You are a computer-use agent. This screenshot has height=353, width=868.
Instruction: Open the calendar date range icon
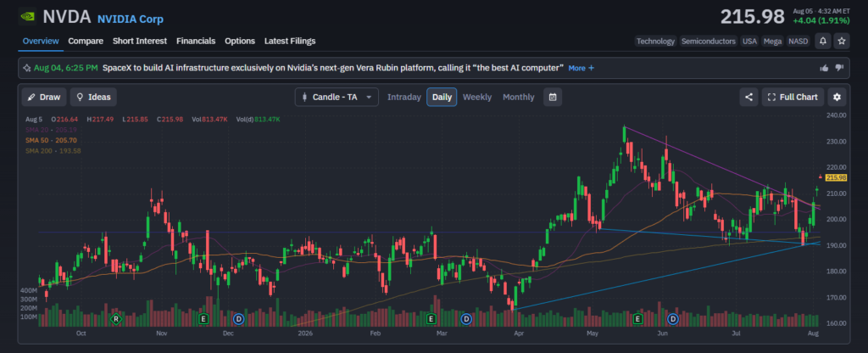click(x=553, y=97)
